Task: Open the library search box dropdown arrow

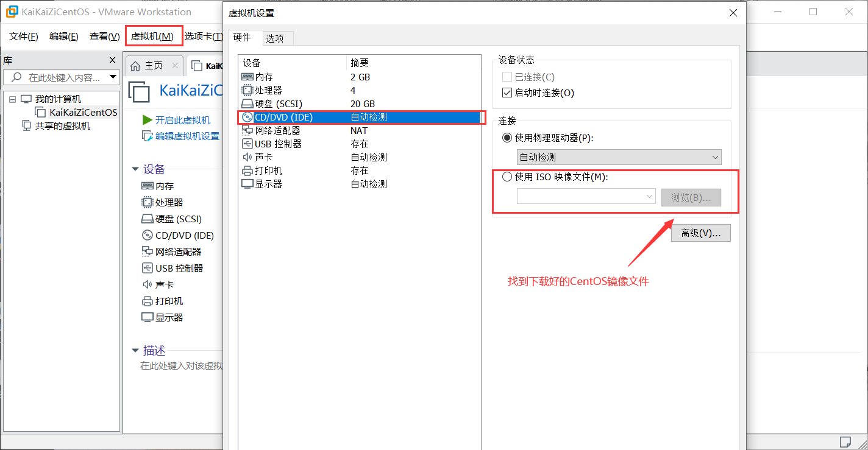Action: pos(113,77)
